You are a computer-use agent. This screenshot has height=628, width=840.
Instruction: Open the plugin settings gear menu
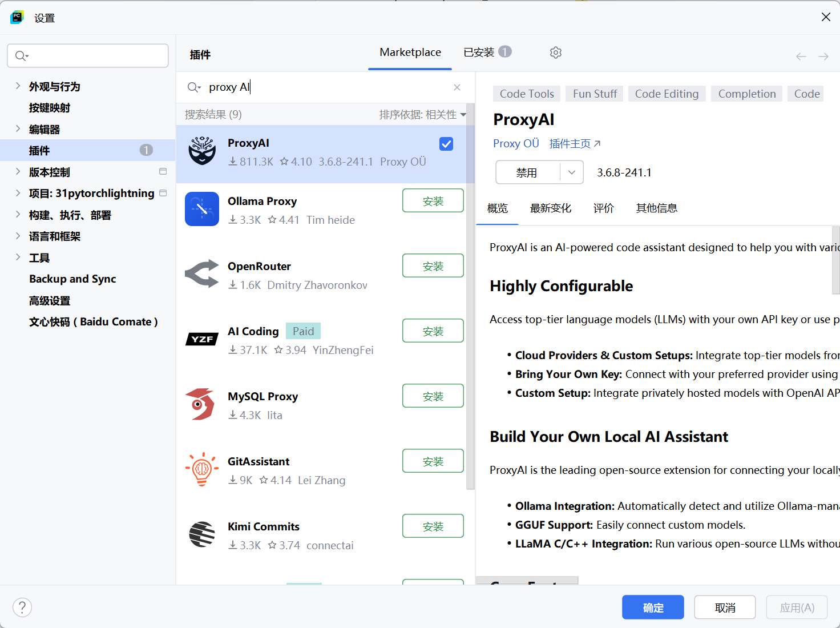pos(556,53)
